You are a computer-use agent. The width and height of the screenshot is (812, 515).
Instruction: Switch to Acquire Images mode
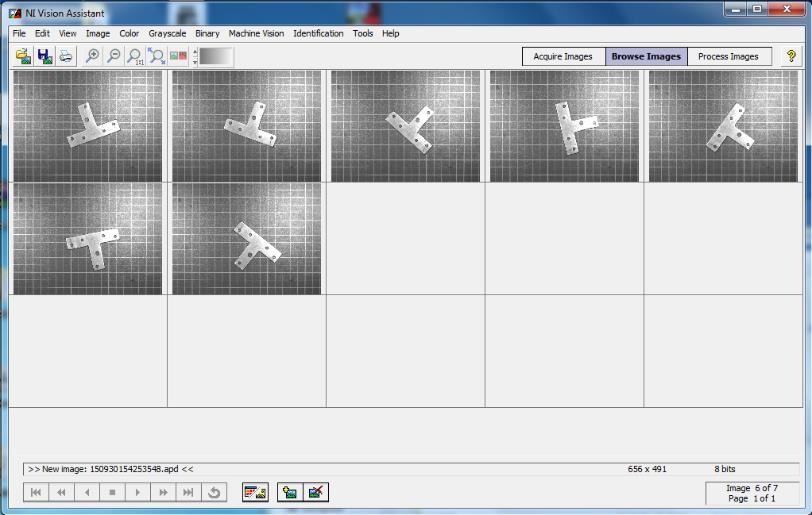point(563,56)
